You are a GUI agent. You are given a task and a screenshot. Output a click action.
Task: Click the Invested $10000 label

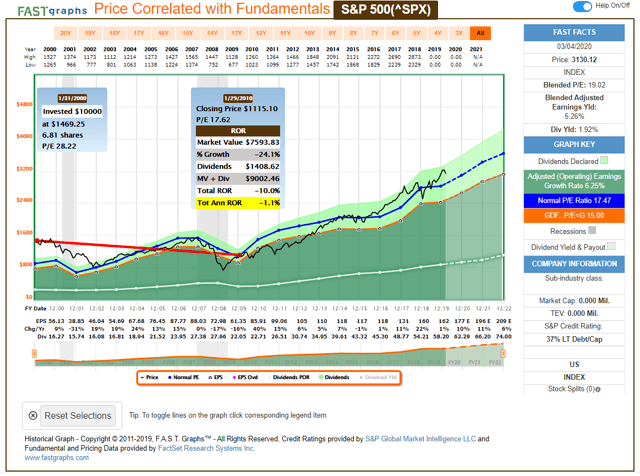pyautogui.click(x=72, y=111)
